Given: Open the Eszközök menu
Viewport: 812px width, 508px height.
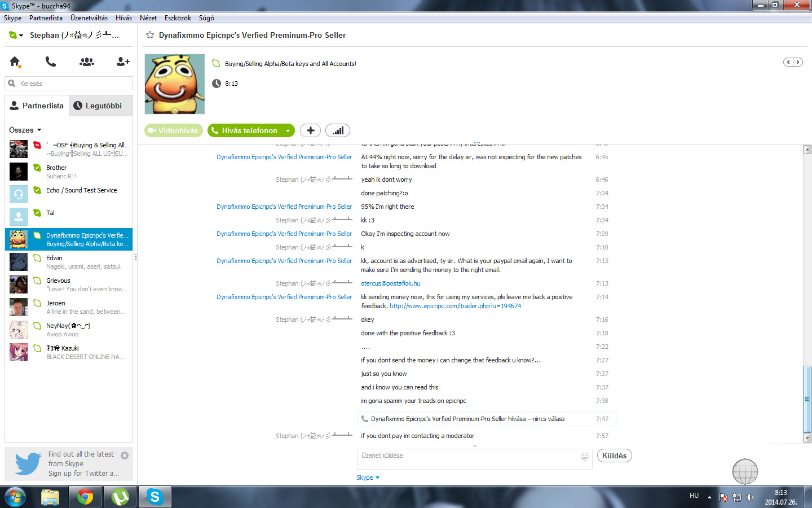Looking at the screenshot, I should (x=178, y=18).
